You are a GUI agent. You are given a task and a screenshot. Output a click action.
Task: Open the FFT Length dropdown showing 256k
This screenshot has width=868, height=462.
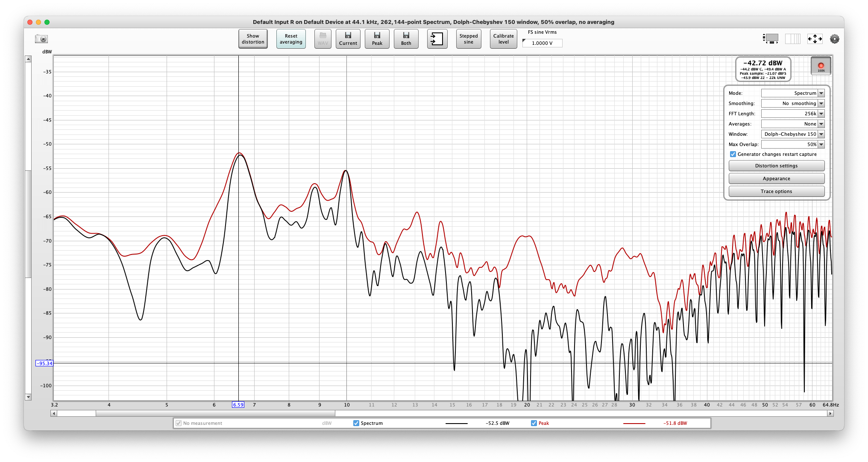793,114
